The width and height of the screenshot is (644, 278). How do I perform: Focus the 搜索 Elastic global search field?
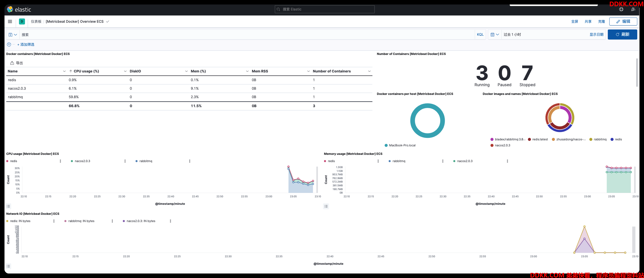(x=324, y=9)
